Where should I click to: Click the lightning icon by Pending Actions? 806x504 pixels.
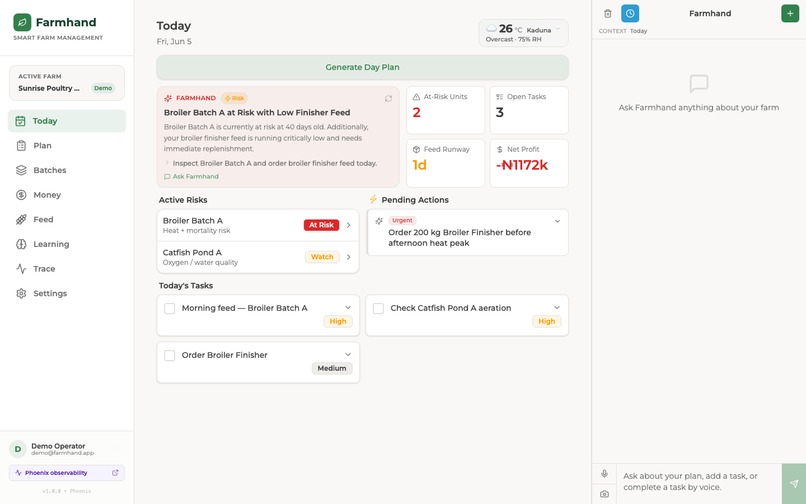click(373, 200)
